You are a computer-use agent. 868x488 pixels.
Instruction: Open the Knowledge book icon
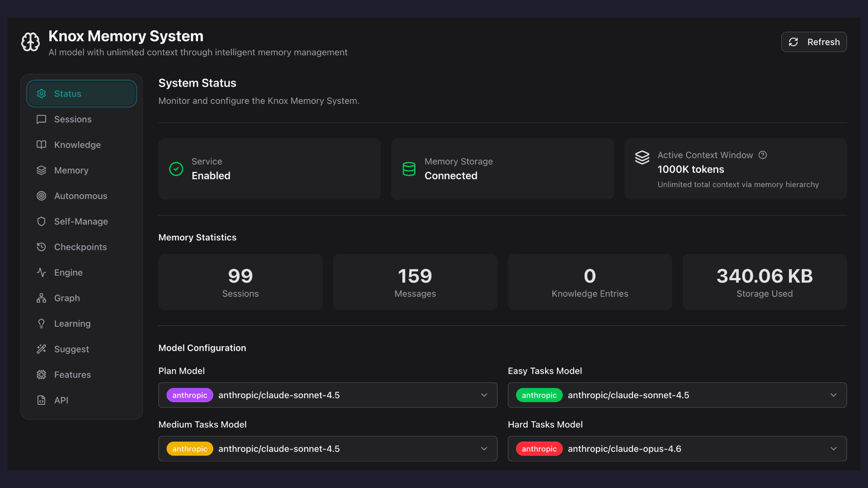point(41,145)
